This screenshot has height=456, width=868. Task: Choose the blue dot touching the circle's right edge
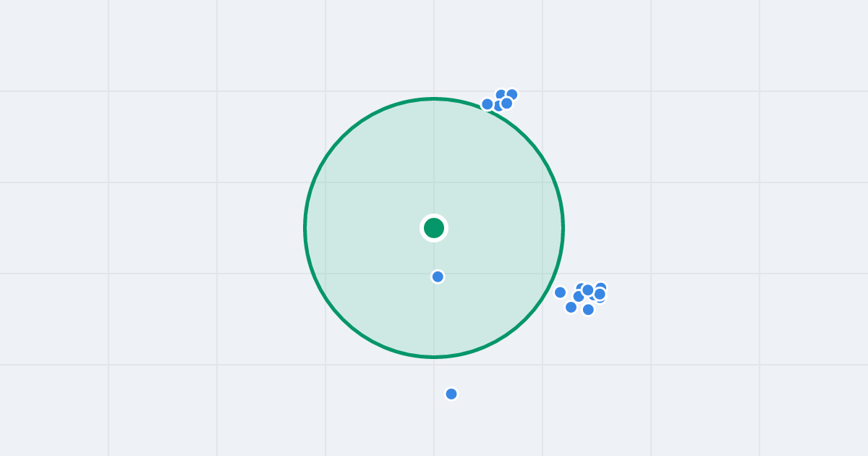tap(560, 292)
